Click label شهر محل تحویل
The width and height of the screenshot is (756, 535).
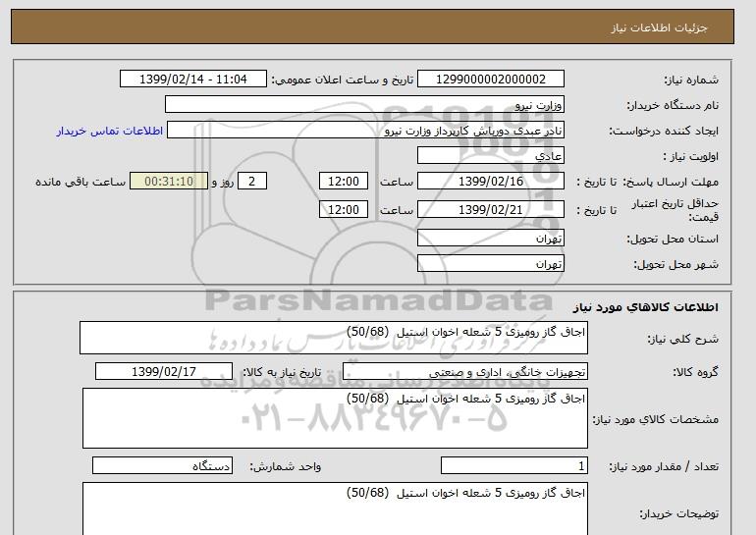click(675, 264)
